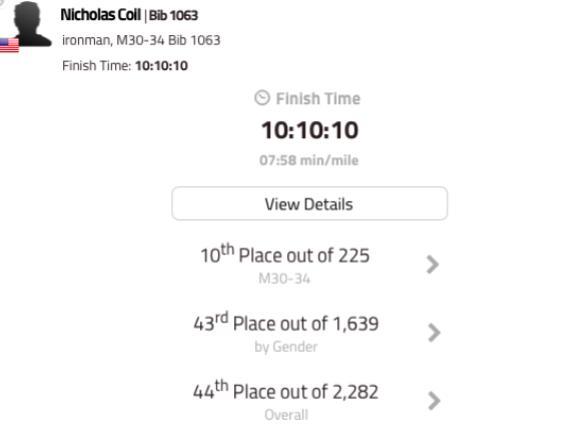The height and width of the screenshot is (431, 586).
Task: Expand the by Gender ranking chevron
Action: 434,332
